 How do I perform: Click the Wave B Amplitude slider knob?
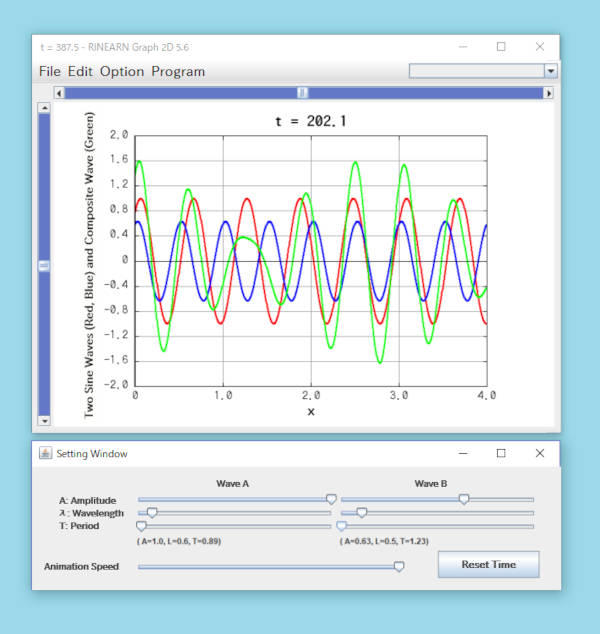pyautogui.click(x=464, y=499)
